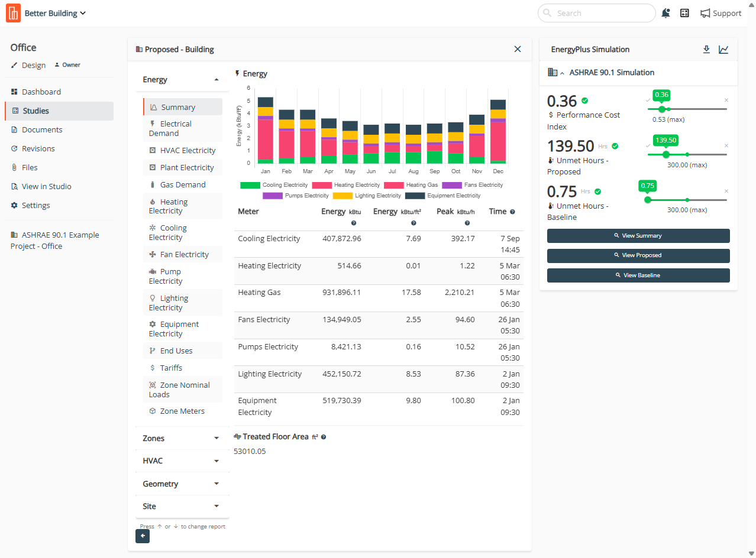This screenshot has height=558, width=756.
Task: Open the calculator icon in top bar
Action: click(684, 13)
